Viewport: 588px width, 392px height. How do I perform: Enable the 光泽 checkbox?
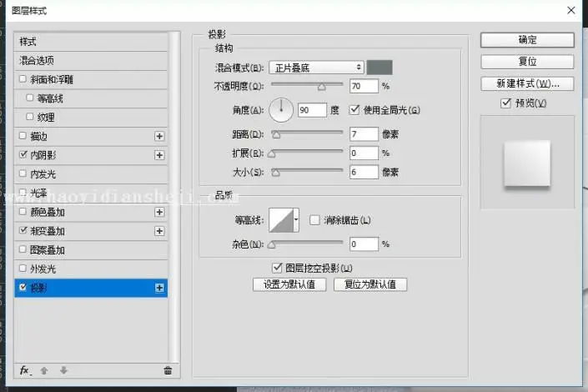point(23,193)
